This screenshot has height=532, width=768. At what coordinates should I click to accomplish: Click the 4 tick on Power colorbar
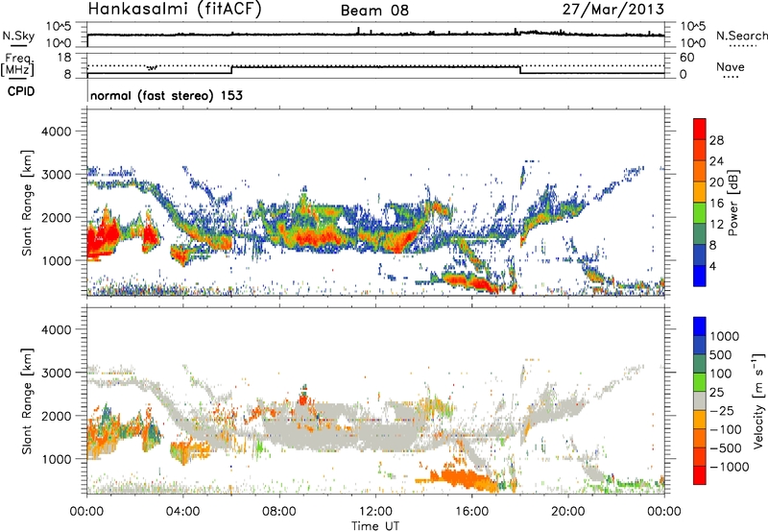click(713, 266)
